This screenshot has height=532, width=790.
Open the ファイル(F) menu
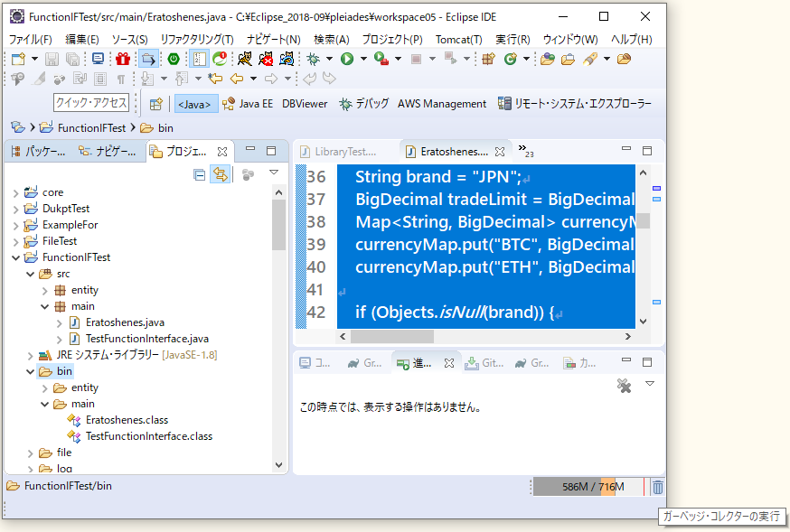(x=31, y=39)
